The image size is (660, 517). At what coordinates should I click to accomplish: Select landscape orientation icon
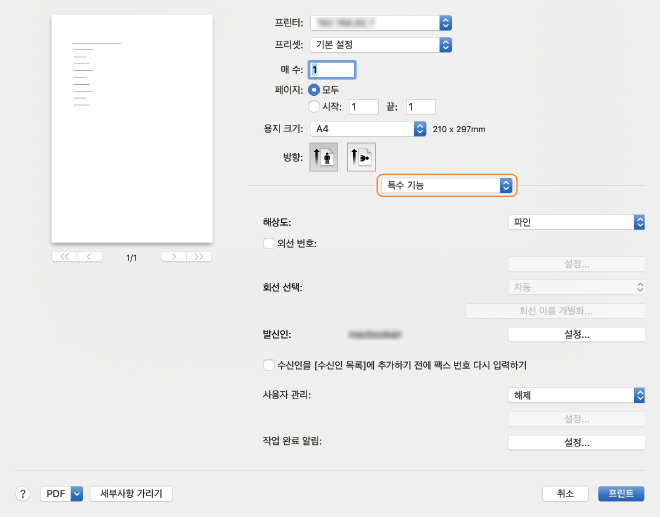(x=361, y=157)
